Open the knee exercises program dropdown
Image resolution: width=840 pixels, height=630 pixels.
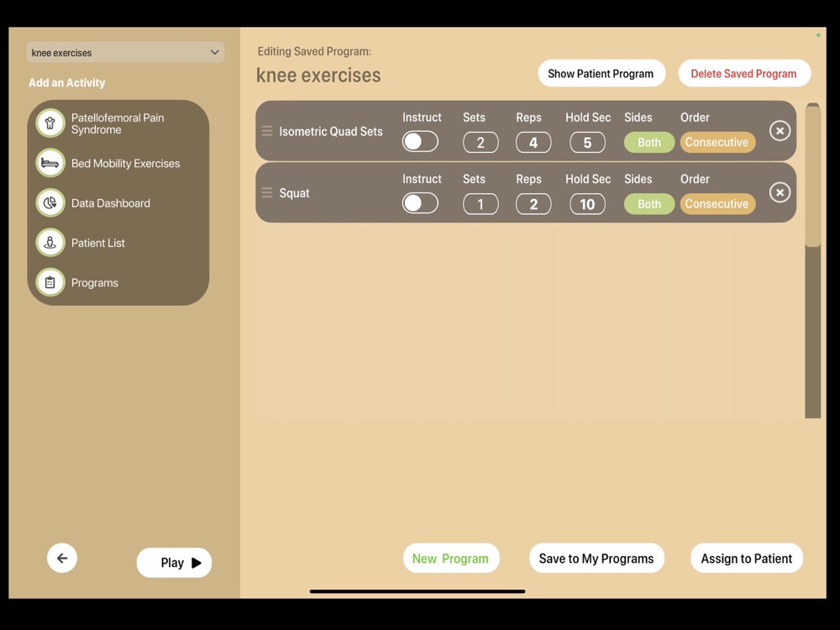(x=125, y=52)
